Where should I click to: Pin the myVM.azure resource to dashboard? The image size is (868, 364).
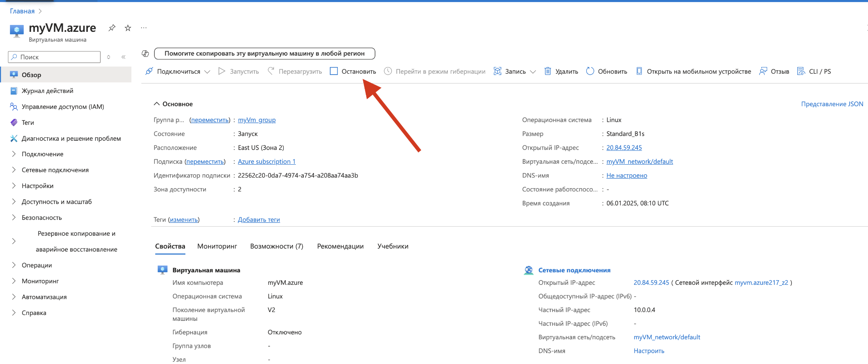112,28
